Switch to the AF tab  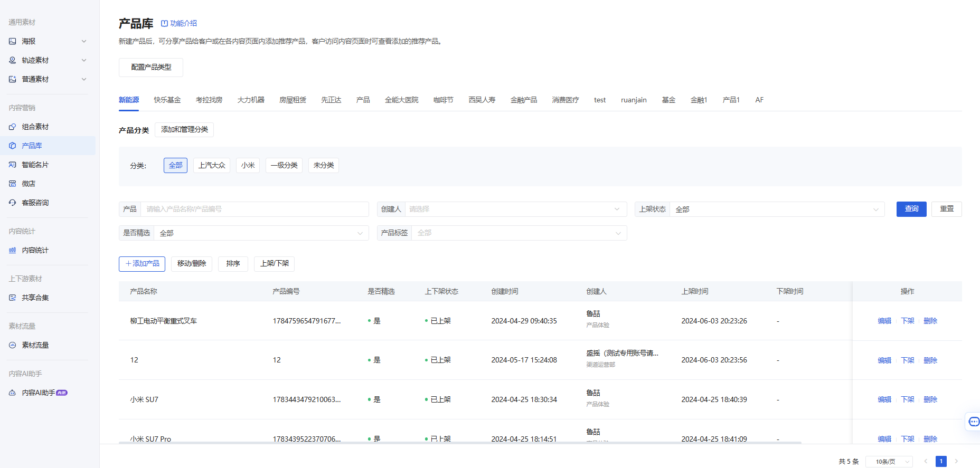pos(759,100)
